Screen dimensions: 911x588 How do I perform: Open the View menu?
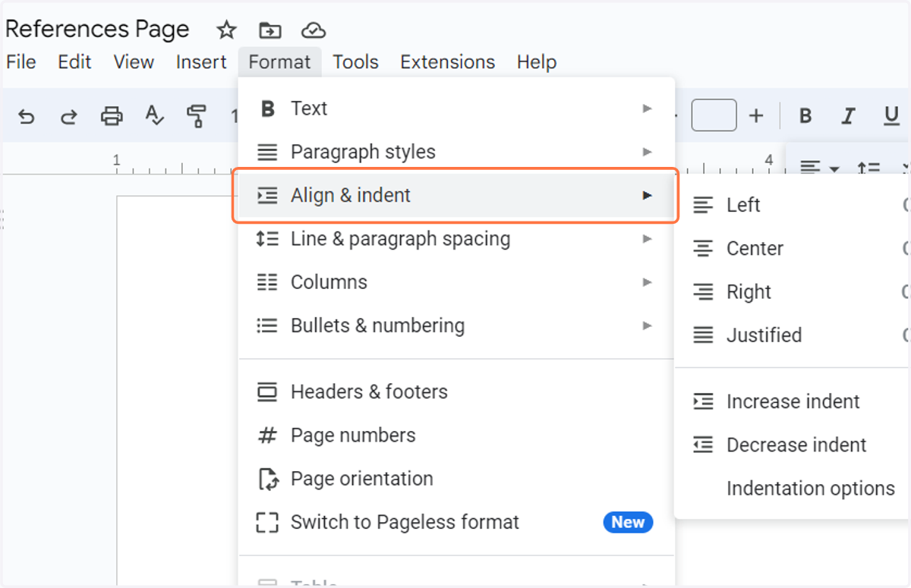(134, 62)
